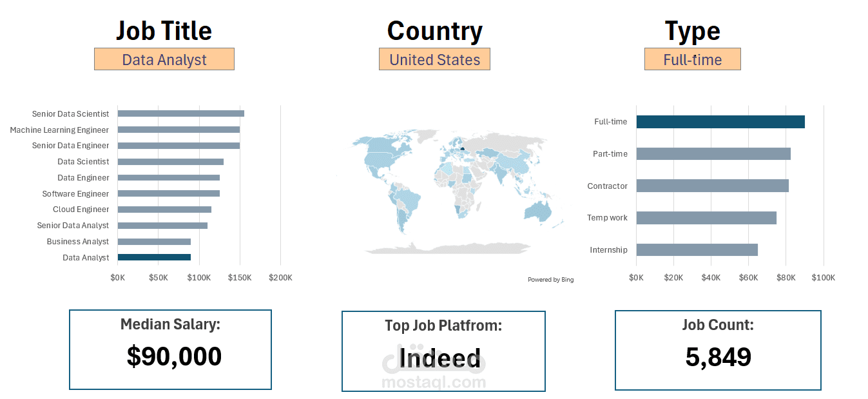The width and height of the screenshot is (868, 399).
Task: Click the Type section header
Action: point(692,30)
